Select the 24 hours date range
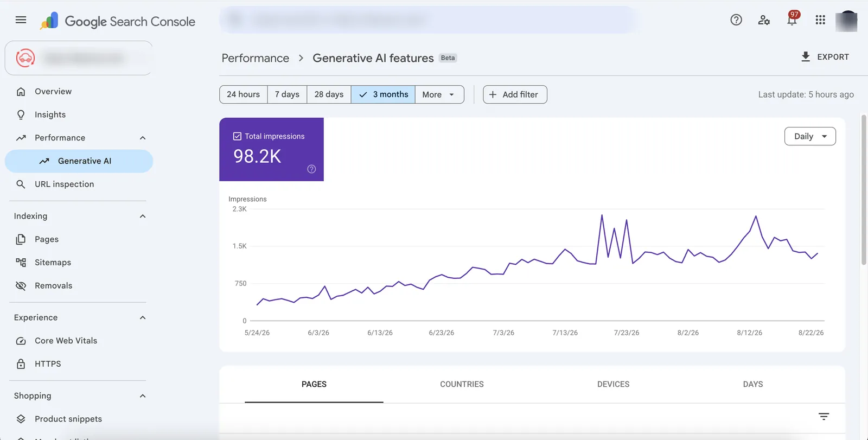 pos(244,94)
